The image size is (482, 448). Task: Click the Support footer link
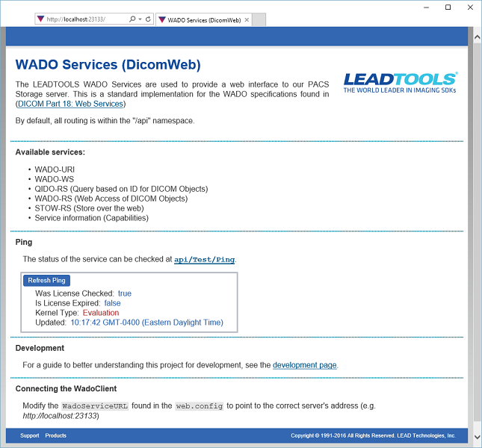pos(29,435)
